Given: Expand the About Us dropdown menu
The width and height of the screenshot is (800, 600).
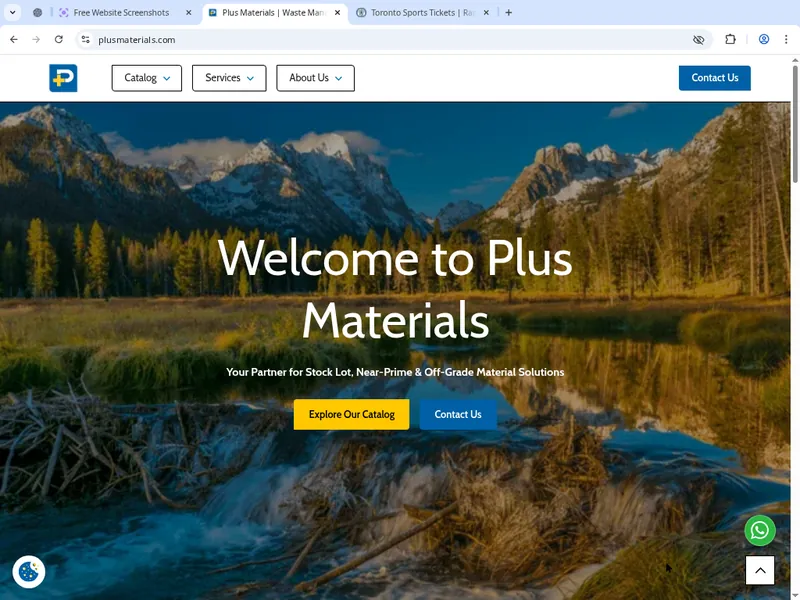Looking at the screenshot, I should (315, 78).
